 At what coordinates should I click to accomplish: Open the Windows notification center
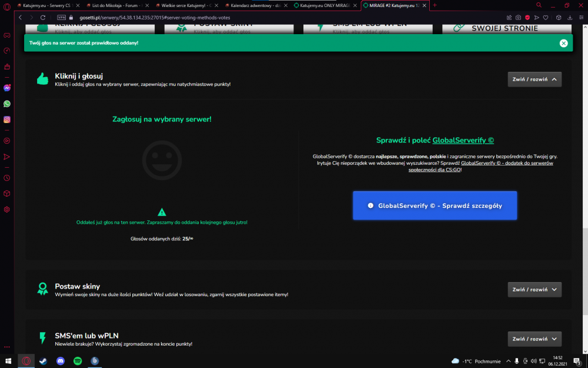tap(577, 362)
